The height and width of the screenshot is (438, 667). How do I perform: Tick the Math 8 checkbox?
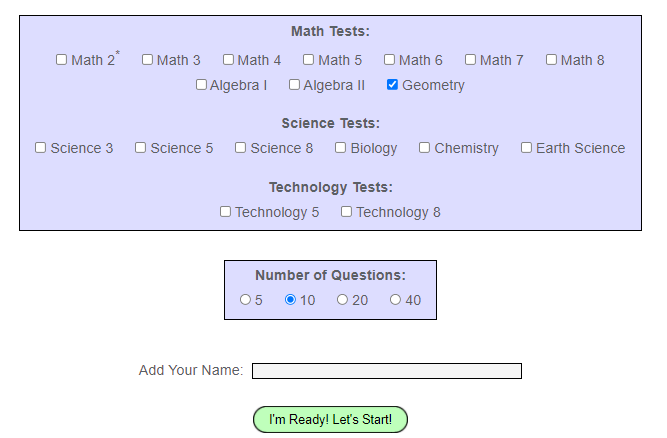[x=552, y=60]
